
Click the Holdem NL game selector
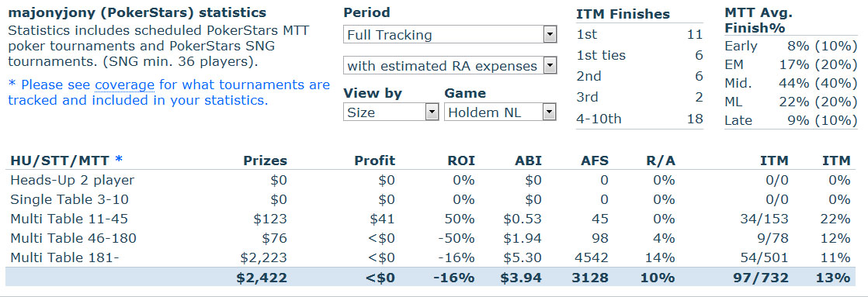pyautogui.click(x=500, y=112)
